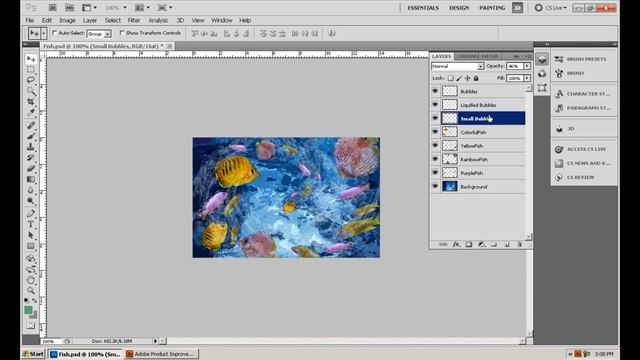
Task: Add a layer mask from the Layers panel
Action: pos(469,244)
